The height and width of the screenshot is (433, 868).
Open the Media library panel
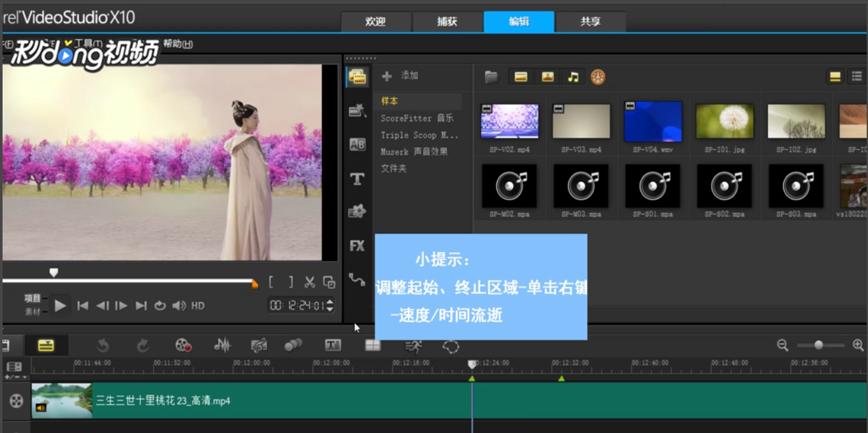pyautogui.click(x=357, y=77)
